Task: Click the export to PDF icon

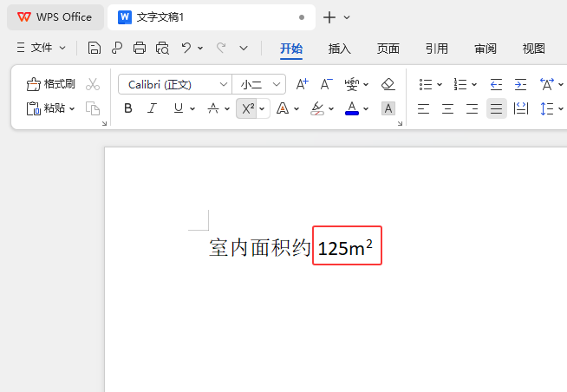Action: [x=117, y=48]
